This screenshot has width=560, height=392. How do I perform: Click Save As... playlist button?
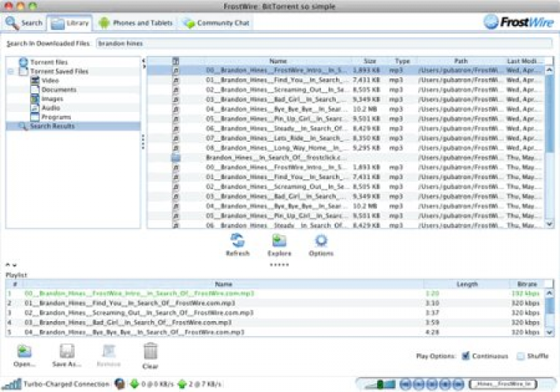coord(66,355)
